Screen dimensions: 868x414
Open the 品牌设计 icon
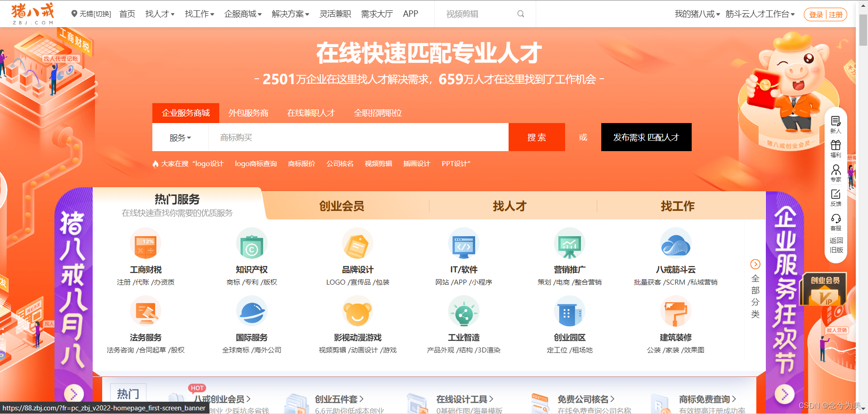358,243
